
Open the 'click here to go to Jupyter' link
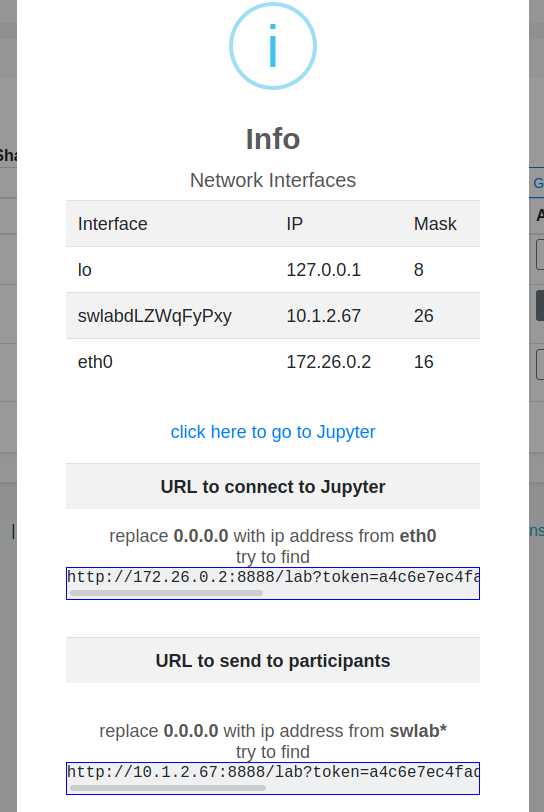point(273,432)
